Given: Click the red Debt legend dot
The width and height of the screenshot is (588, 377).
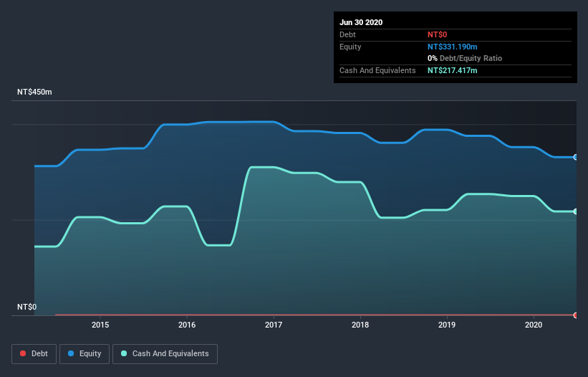Looking at the screenshot, I should pos(23,353).
